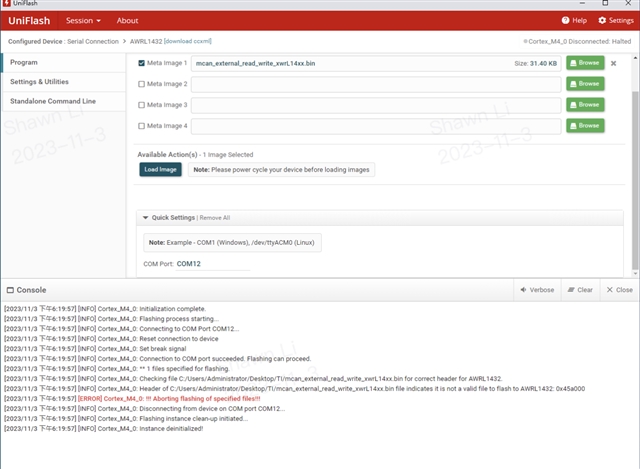The width and height of the screenshot is (640, 469).
Task: Click the 'Reset connection to device' log line
Action: tap(111, 339)
